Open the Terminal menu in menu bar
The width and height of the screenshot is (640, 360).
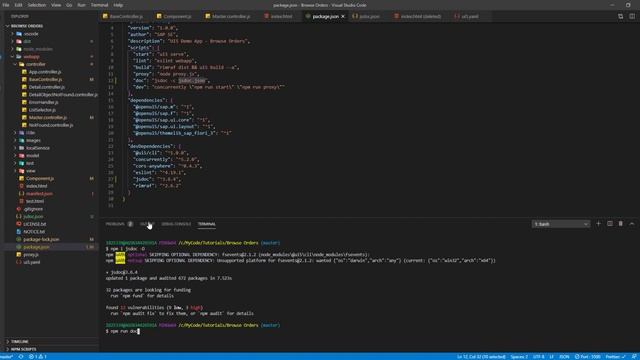[x=99, y=5]
